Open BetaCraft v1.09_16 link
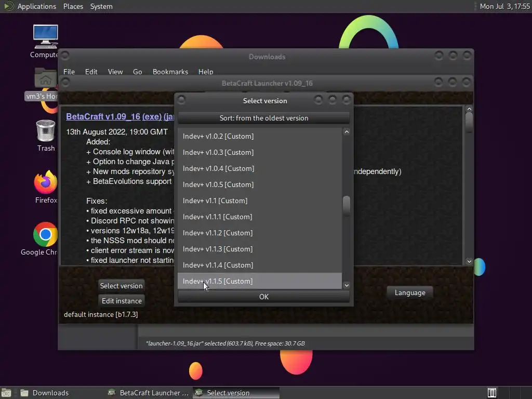Image resolution: width=532 pixels, height=399 pixels. [x=103, y=116]
